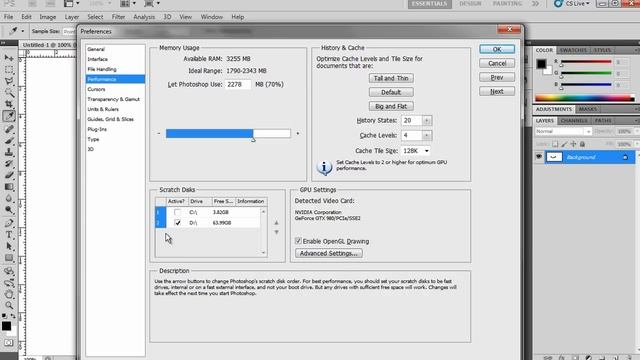Screen dimensions: 640x360
Task: Click the Next button in Preferences
Action: (x=497, y=91)
